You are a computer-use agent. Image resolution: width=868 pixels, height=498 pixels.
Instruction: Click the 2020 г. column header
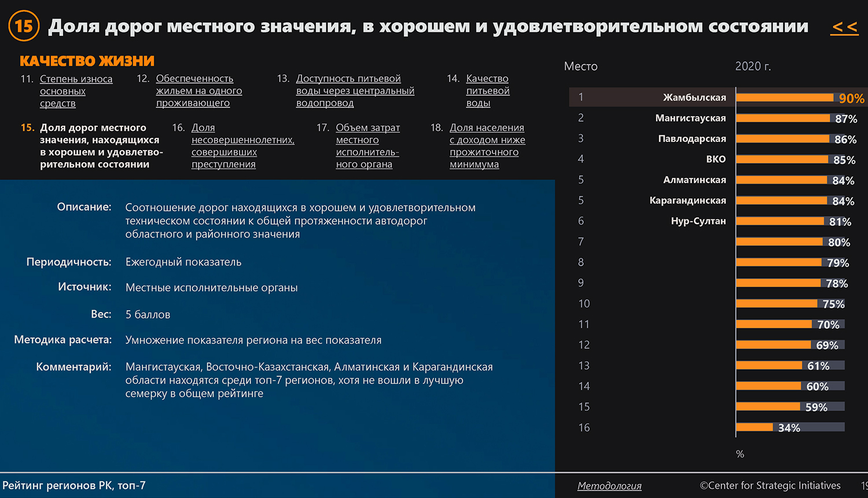coord(753,67)
